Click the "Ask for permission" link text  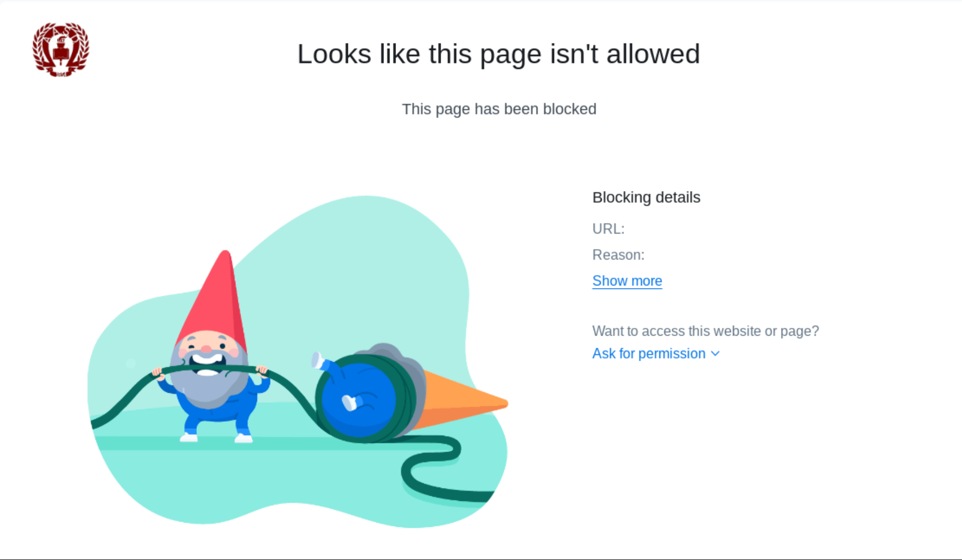[648, 354]
